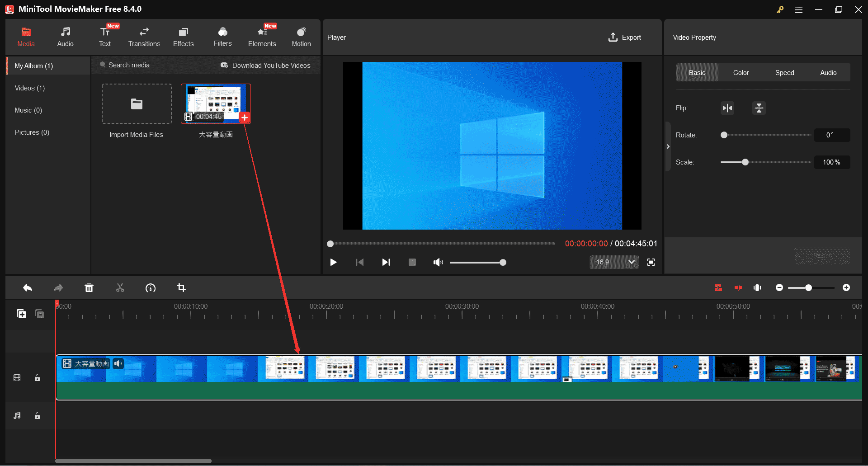Switch to the Color tab
Screen dimensions: 868x466
pyautogui.click(x=741, y=72)
